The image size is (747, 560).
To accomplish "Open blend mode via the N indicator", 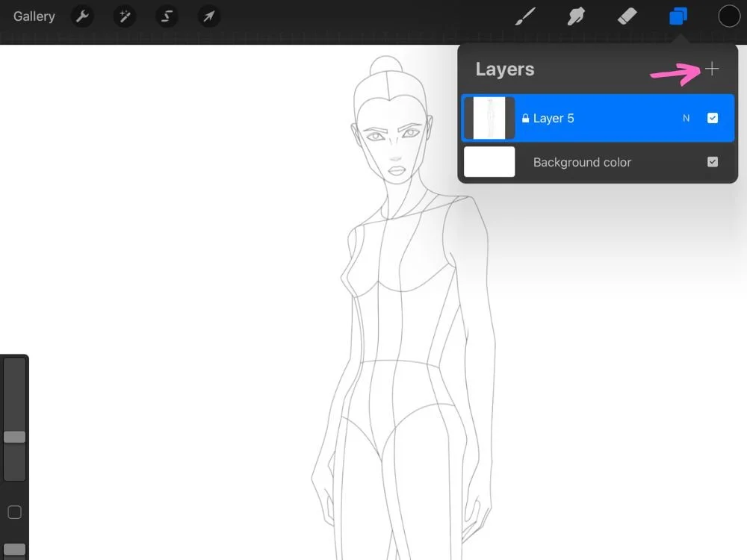I will click(686, 118).
